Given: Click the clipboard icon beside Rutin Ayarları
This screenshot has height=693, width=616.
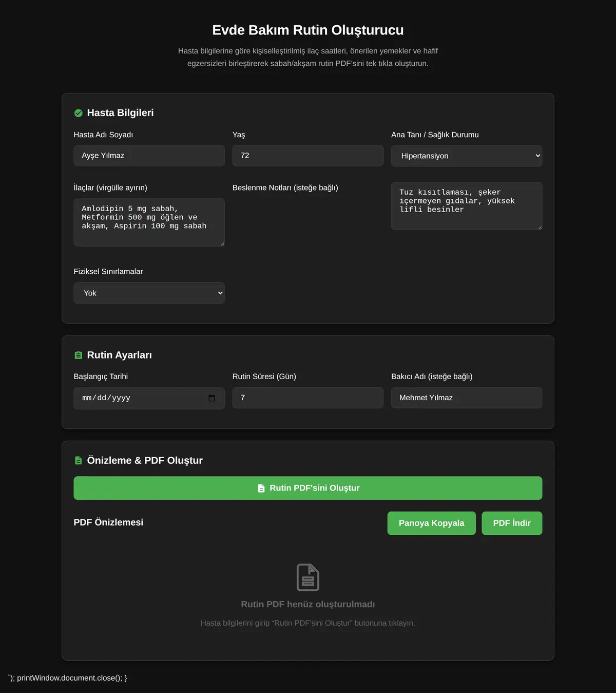Looking at the screenshot, I should pos(79,355).
